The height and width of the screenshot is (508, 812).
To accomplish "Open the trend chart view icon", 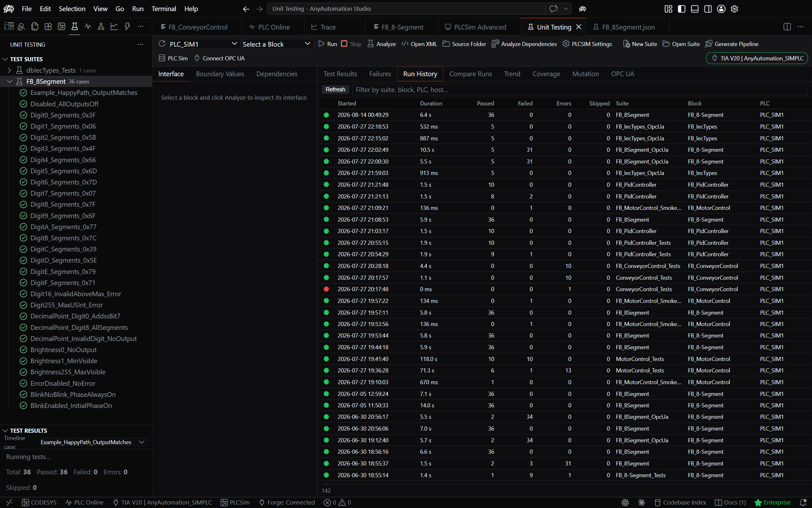I will 114,27.
